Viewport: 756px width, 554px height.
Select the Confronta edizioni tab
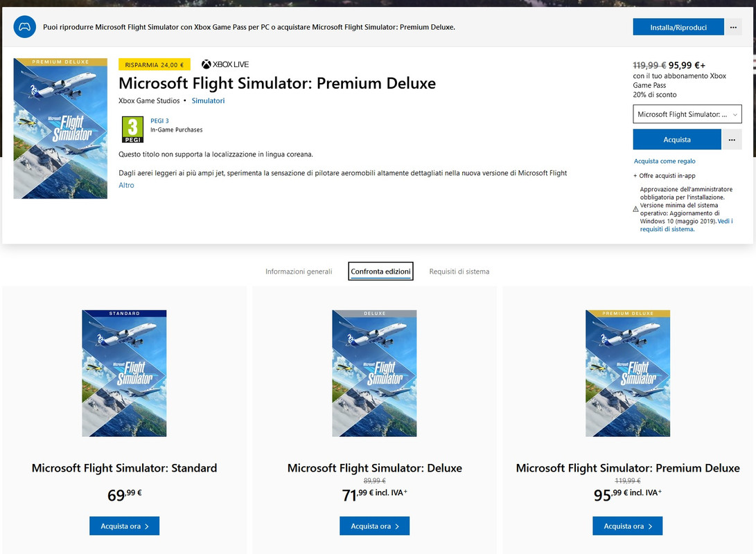pos(380,271)
